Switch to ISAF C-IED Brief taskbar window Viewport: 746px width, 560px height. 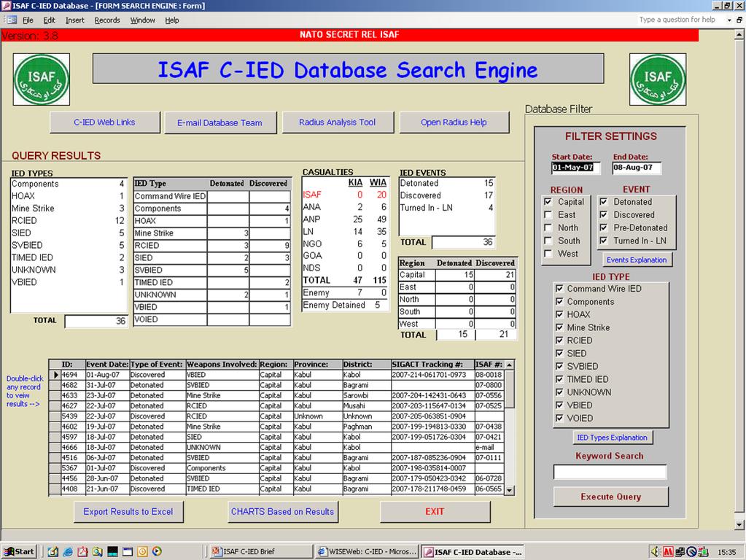(x=260, y=551)
